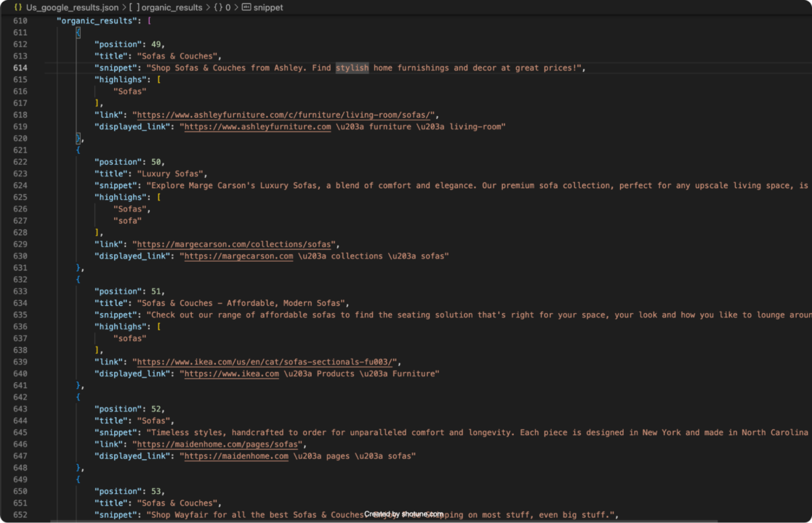Open the '0' object breadcrumb segment
This screenshot has height=523, width=812.
[x=228, y=7]
